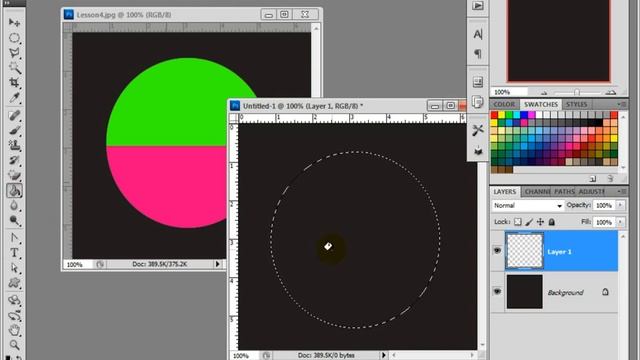Select the Healing Brush tool
The image size is (640, 360).
[x=14, y=115]
